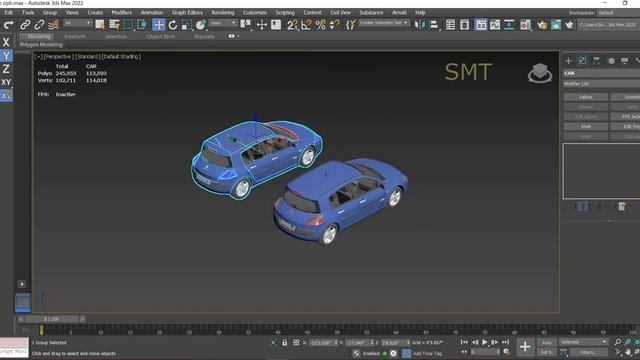Open the Modifiers menu
This screenshot has height=360, width=640.
click(121, 13)
